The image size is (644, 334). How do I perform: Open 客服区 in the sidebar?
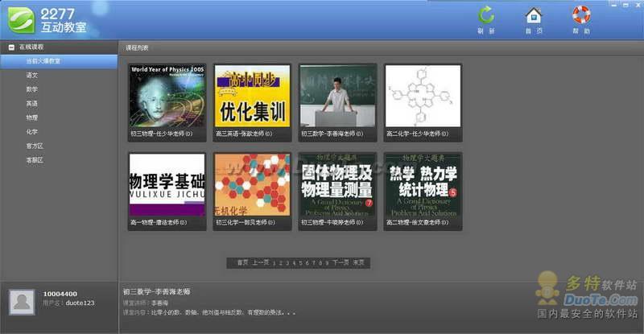[34, 160]
